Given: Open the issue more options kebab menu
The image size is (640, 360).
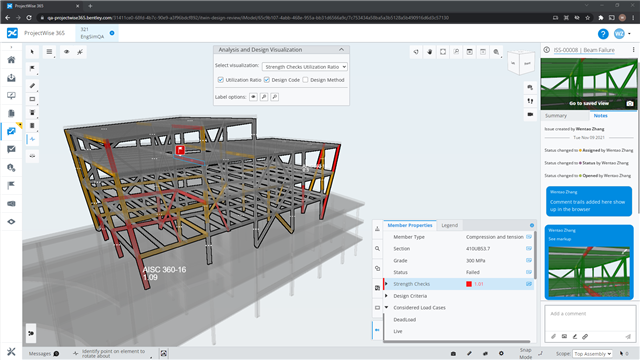Looking at the screenshot, I should click(633, 50).
